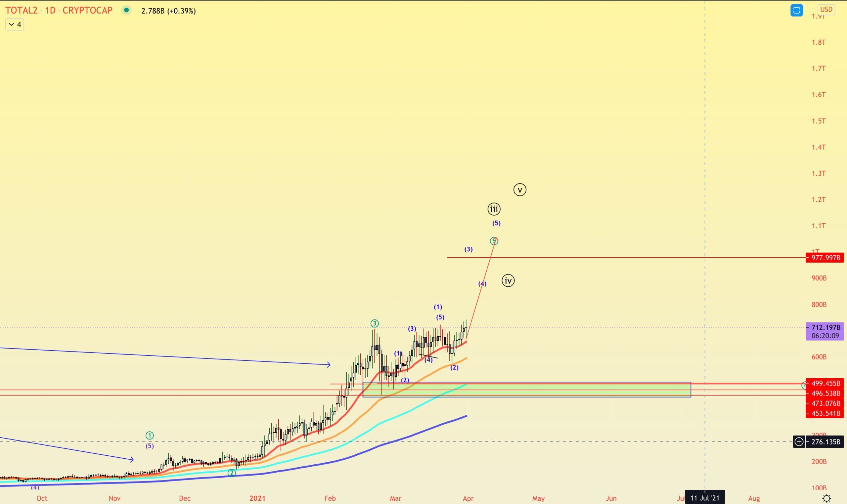Select the green circled 5 wave marker
This screenshot has width=847, height=504.
(494, 241)
